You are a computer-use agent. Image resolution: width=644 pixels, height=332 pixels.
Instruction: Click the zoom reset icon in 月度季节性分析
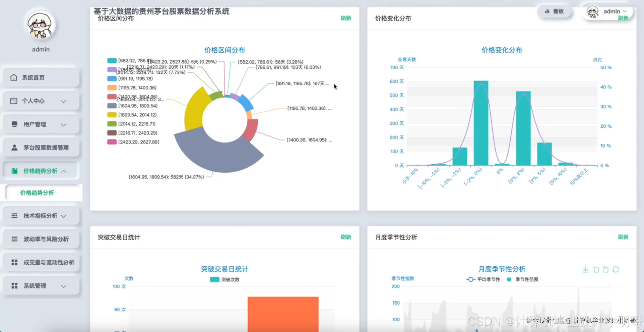[606, 270]
